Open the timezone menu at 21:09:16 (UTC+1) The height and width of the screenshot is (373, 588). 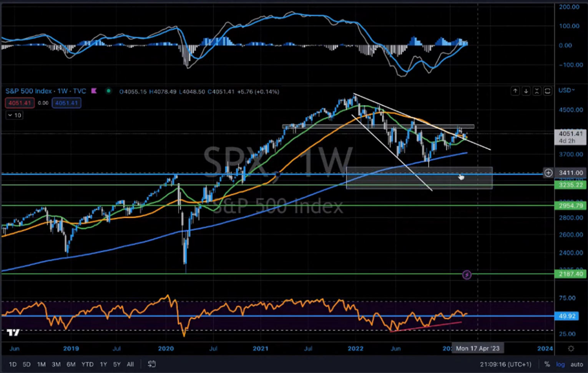(505, 364)
